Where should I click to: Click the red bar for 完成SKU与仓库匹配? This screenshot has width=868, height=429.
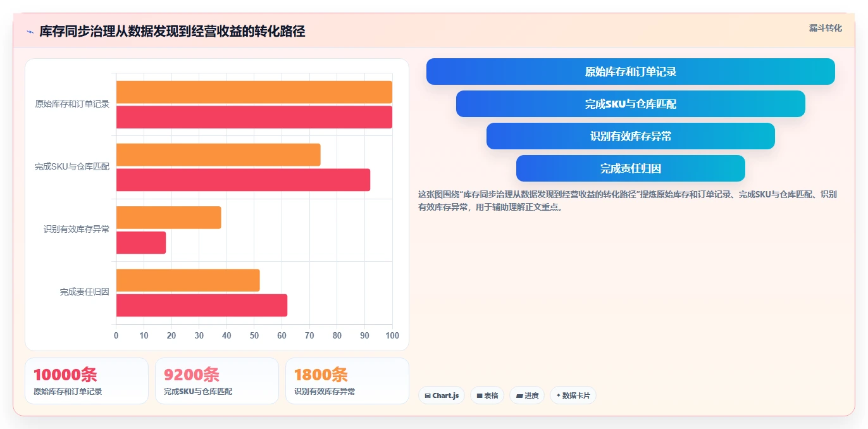click(243, 180)
